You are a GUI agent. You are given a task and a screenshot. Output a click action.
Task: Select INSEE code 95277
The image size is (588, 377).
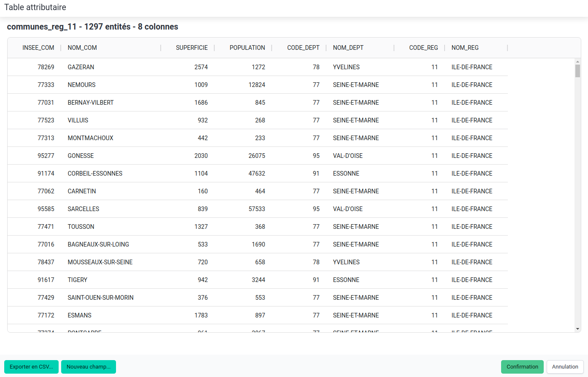click(x=46, y=156)
